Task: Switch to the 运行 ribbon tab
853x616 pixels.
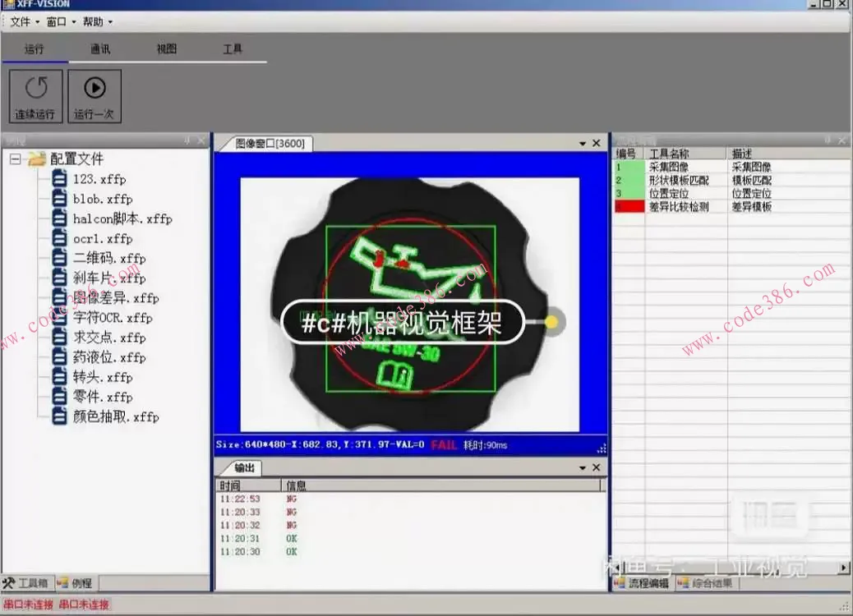Action: pos(35,49)
